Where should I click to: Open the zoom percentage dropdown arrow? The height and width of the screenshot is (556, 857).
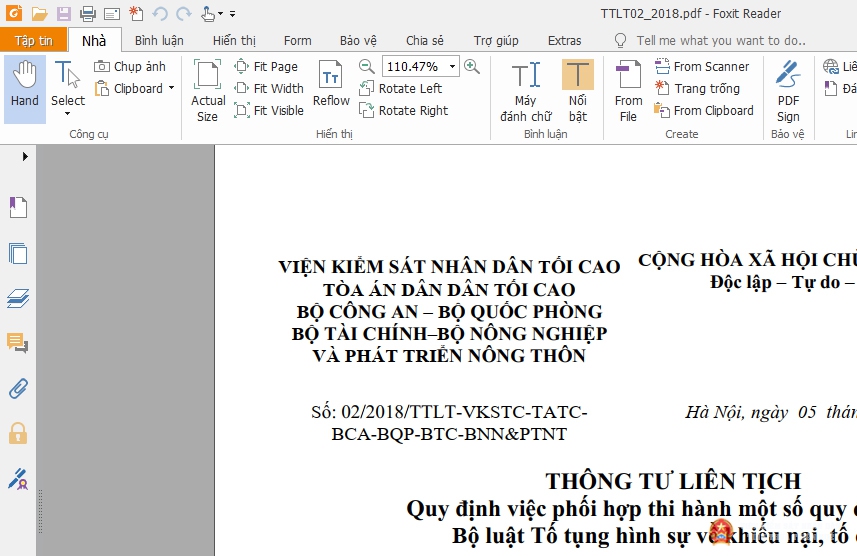(x=453, y=67)
